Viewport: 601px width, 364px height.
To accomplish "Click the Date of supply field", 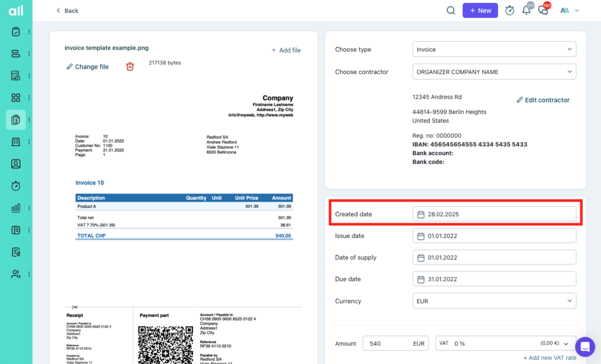I will (x=494, y=257).
